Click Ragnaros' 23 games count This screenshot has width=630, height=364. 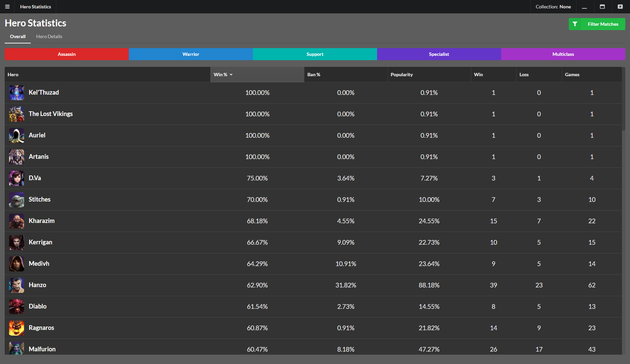592,328
